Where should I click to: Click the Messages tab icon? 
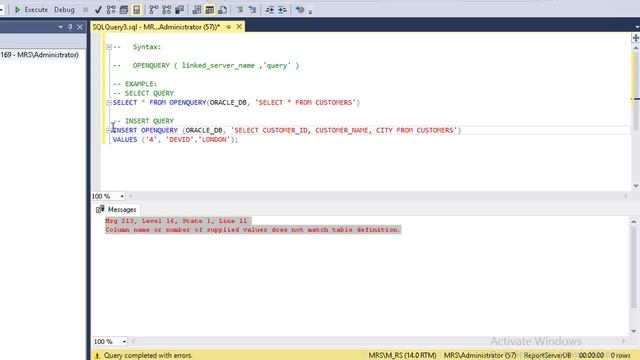point(100,209)
